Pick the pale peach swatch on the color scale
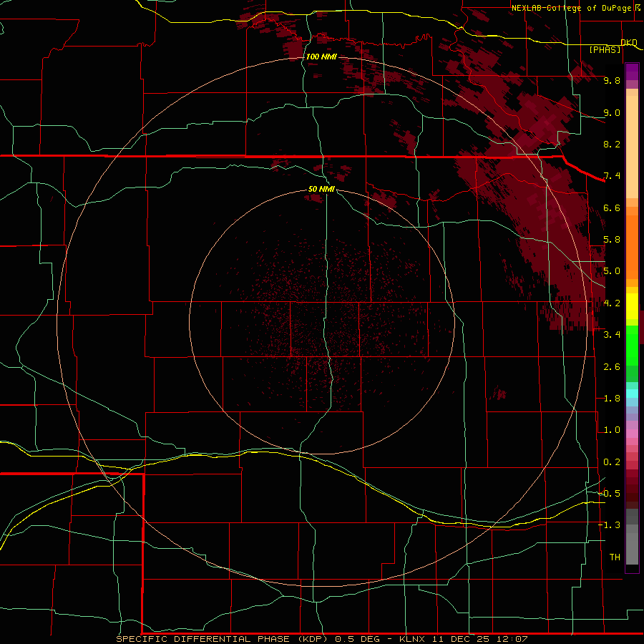 (x=632, y=147)
